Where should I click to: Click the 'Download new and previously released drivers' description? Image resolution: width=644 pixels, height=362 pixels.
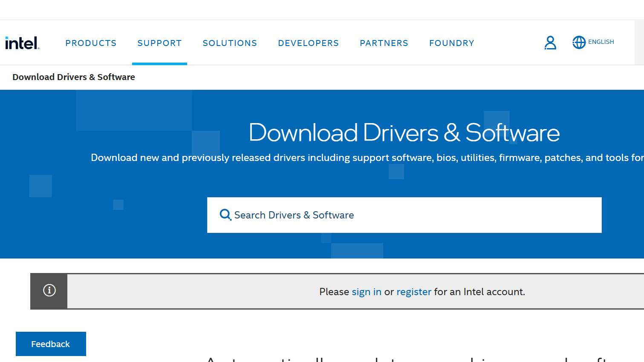pyautogui.click(x=367, y=158)
